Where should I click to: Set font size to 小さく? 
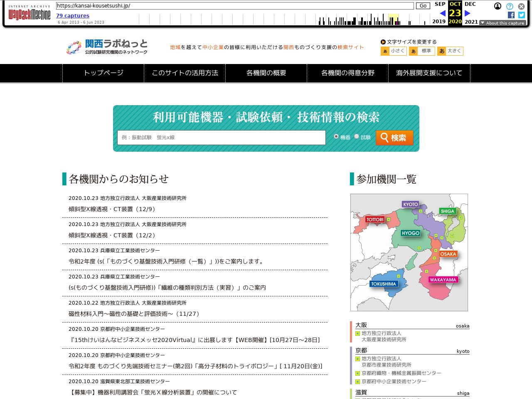pos(394,51)
